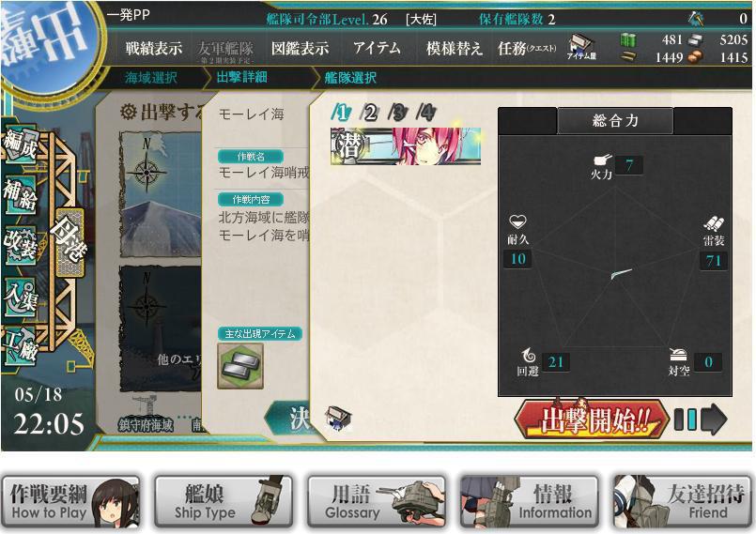The width and height of the screenshot is (756, 534).
Task: Open the 改装 remodel side icon
Action: click(21, 246)
